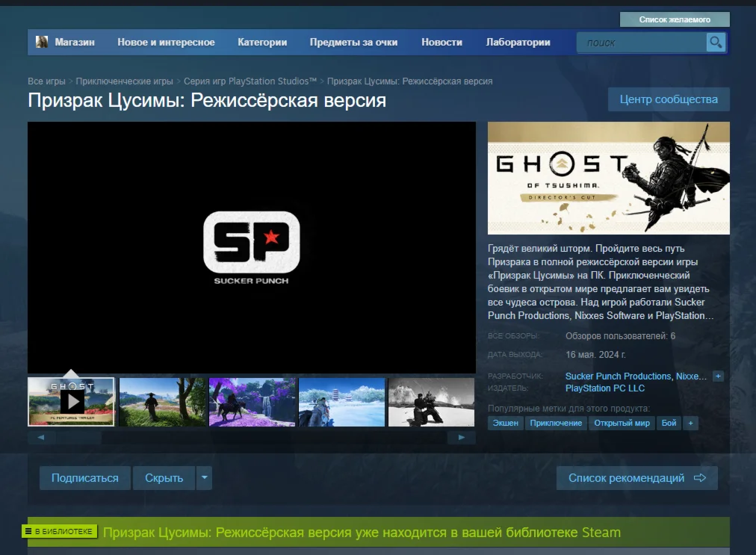This screenshot has height=555, width=756.
Task: Type in the поиск search field
Action: [x=641, y=43]
